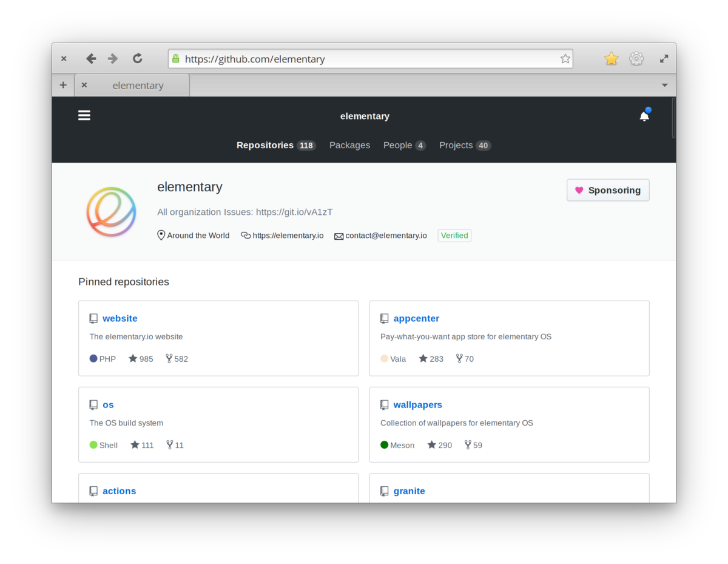The height and width of the screenshot is (564, 728).
Task: View wallpapers forks, 59 forks
Action: coord(473,445)
